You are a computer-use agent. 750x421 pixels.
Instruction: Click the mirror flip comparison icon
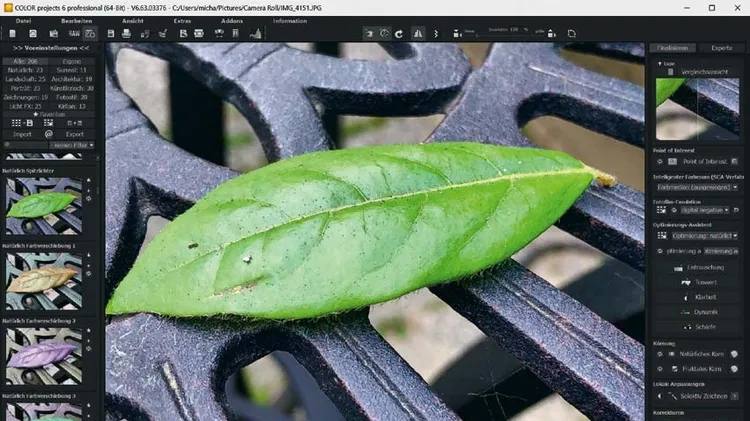coord(418,33)
